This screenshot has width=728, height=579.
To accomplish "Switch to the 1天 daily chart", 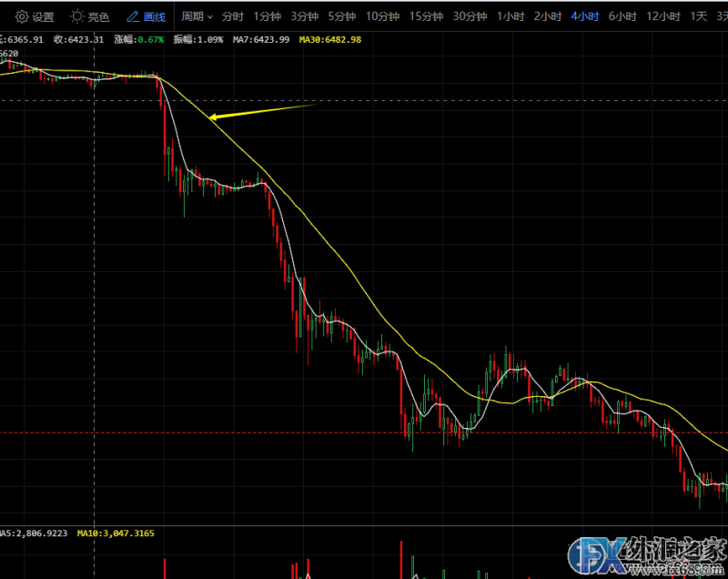I will pos(698,16).
